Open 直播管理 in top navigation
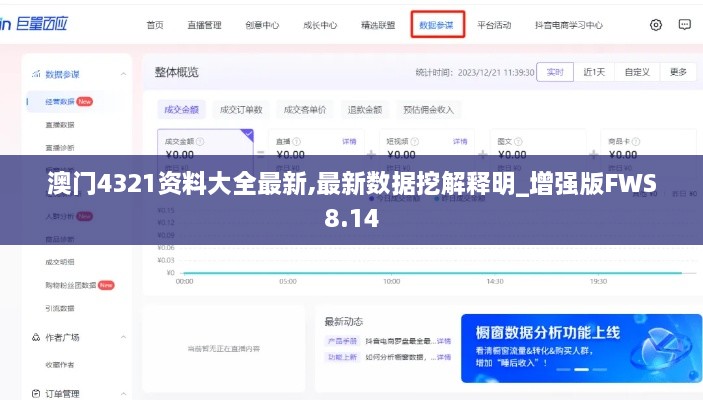The width and height of the screenshot is (703, 400). [x=204, y=25]
